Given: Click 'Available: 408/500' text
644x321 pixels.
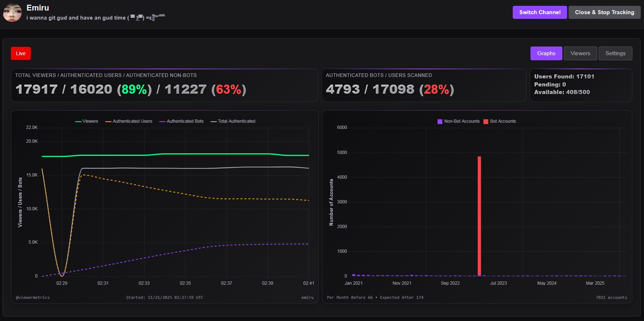Looking at the screenshot, I should (562, 92).
